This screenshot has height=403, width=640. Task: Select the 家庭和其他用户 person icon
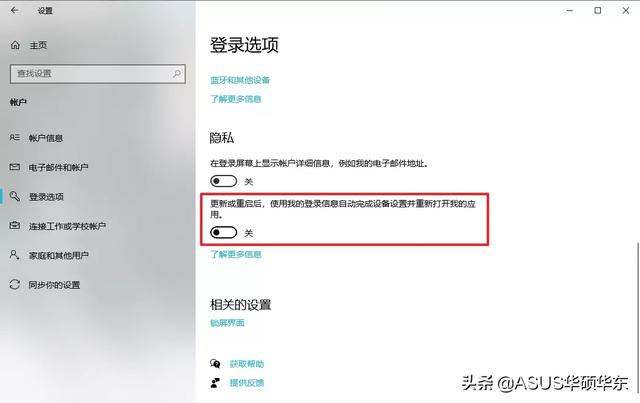(x=14, y=255)
